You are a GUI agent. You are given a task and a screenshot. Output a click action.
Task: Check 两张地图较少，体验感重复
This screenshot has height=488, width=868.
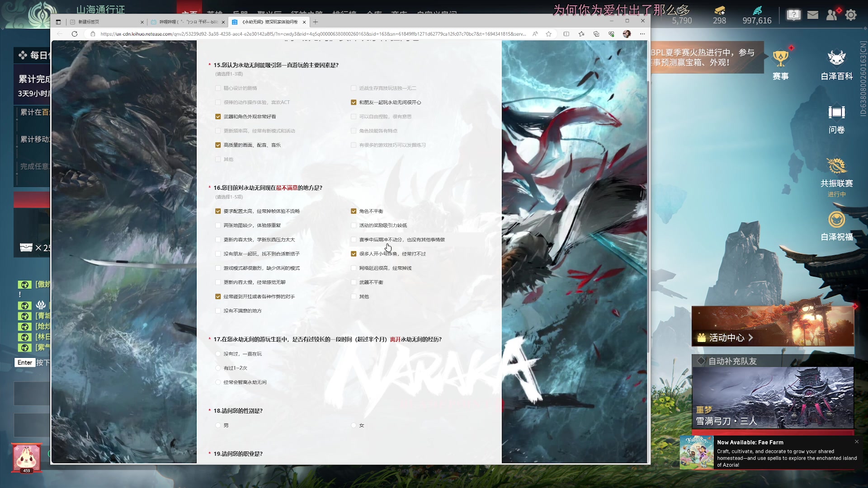(x=218, y=225)
